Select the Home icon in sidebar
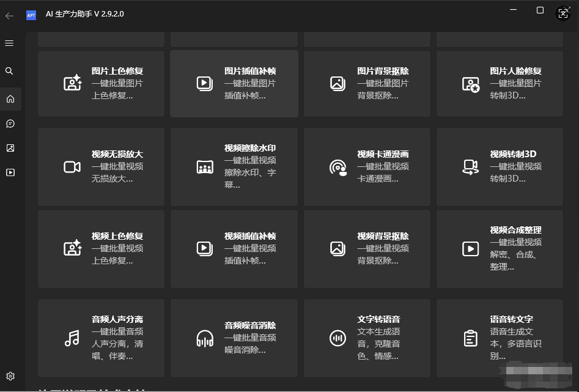The image size is (579, 392). (9, 98)
